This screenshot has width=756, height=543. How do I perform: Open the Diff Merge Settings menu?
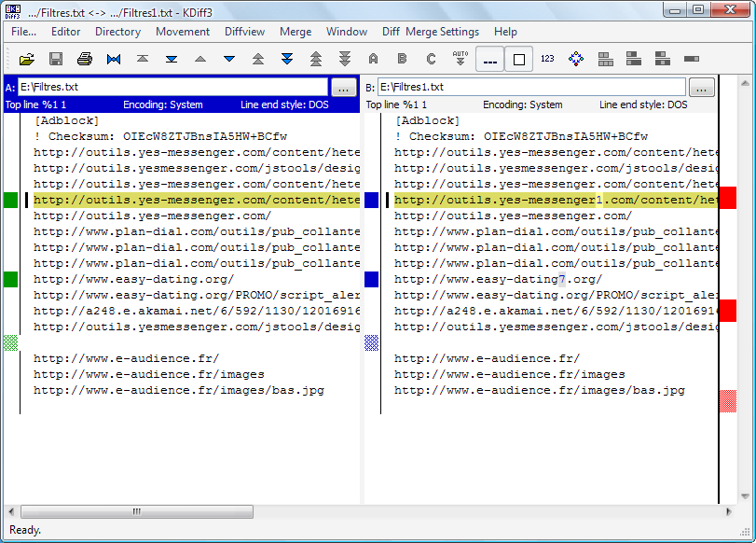pos(431,32)
